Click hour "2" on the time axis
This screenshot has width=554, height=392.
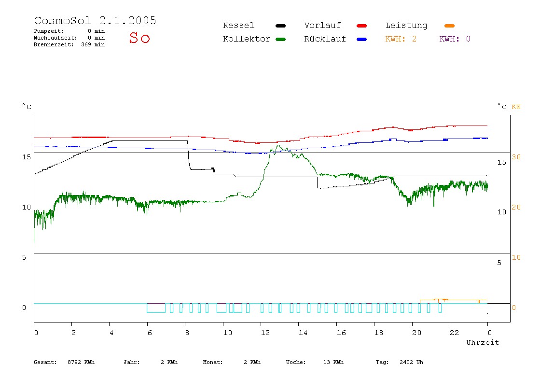(73, 333)
